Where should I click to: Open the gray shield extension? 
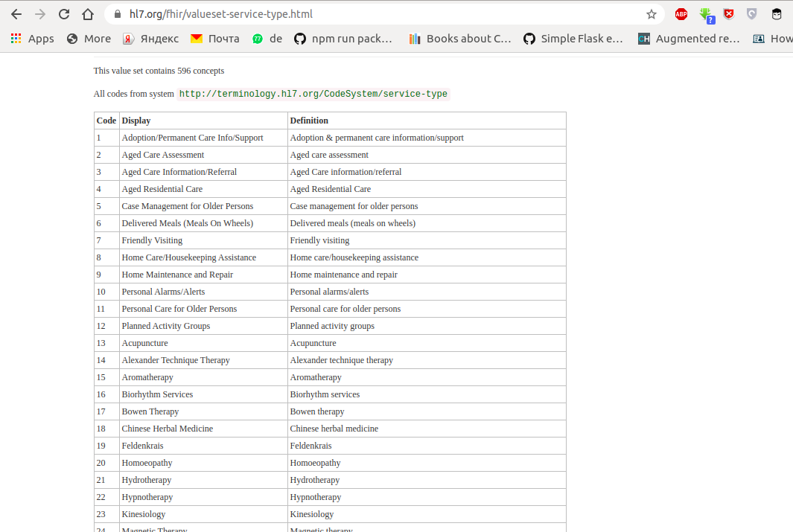click(752, 14)
